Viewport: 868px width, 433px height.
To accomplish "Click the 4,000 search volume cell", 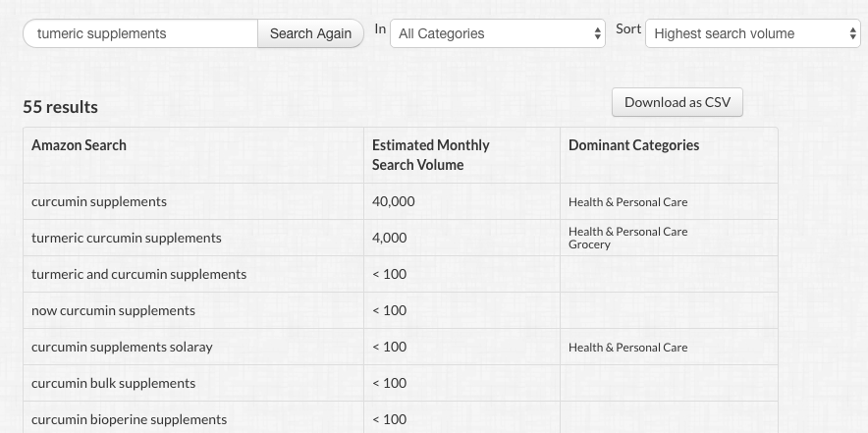I will (461, 238).
